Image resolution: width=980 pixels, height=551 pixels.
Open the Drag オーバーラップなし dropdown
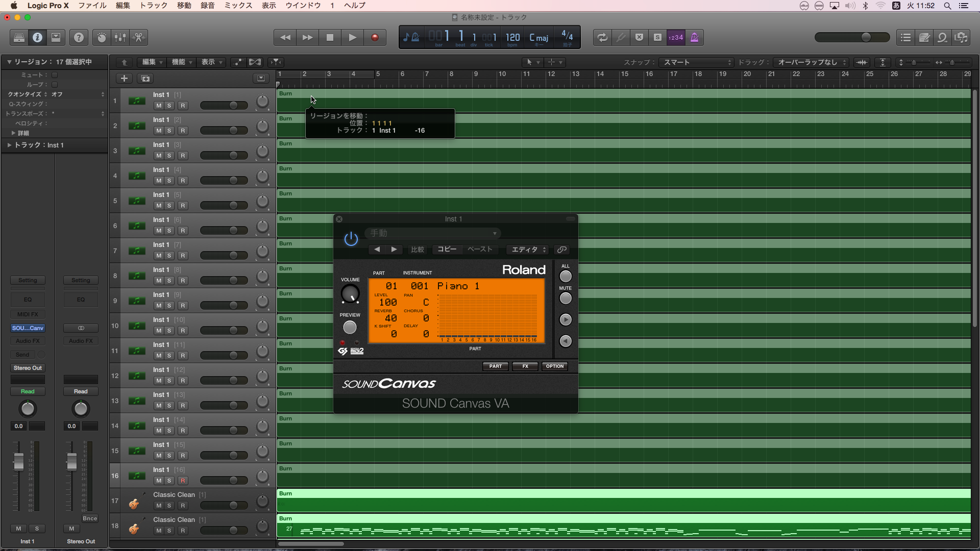tap(811, 62)
